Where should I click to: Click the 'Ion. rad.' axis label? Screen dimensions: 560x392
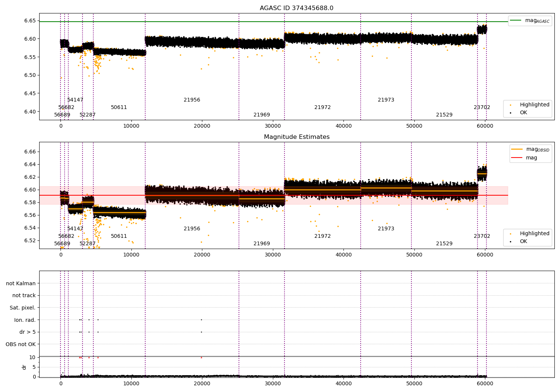25,320
